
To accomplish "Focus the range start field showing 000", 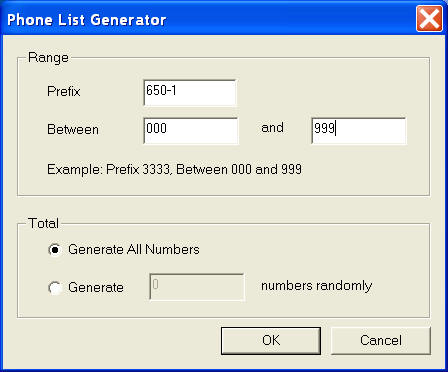I will tap(191, 131).
